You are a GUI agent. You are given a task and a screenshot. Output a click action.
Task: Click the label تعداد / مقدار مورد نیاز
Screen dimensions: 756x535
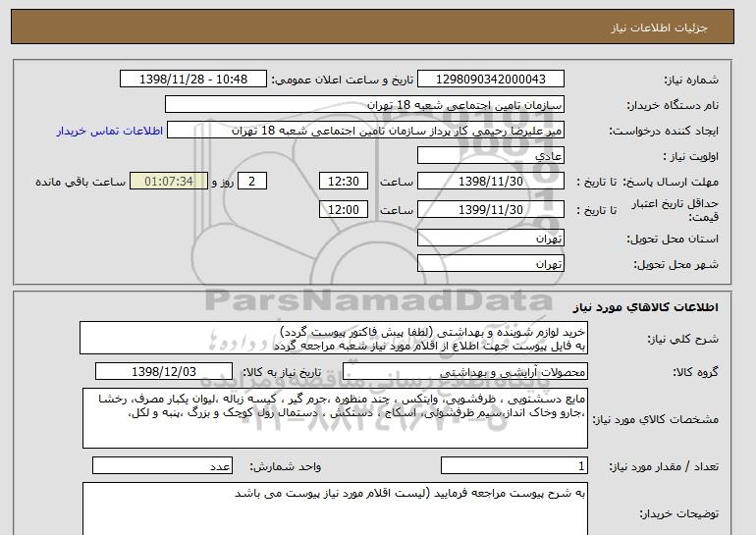(664, 466)
